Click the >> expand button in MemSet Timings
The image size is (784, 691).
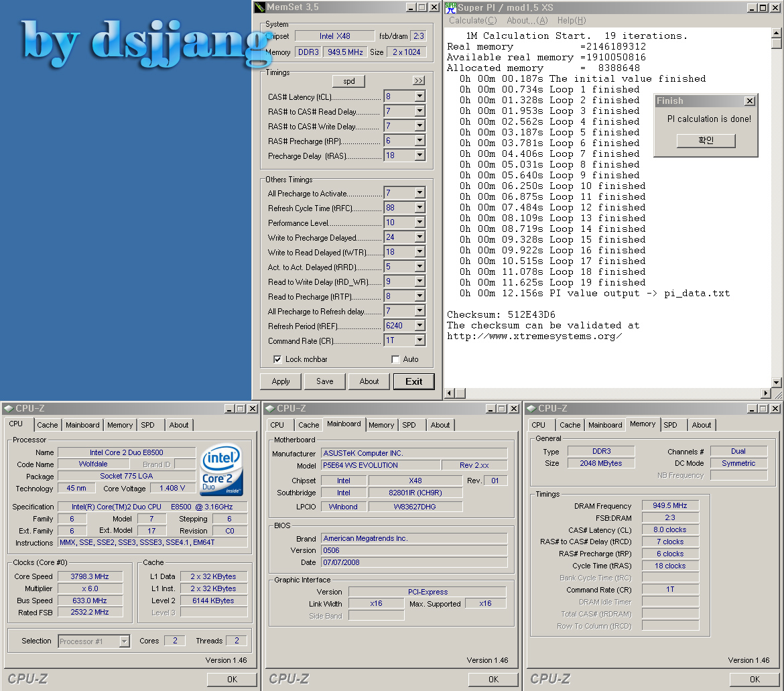coord(419,80)
